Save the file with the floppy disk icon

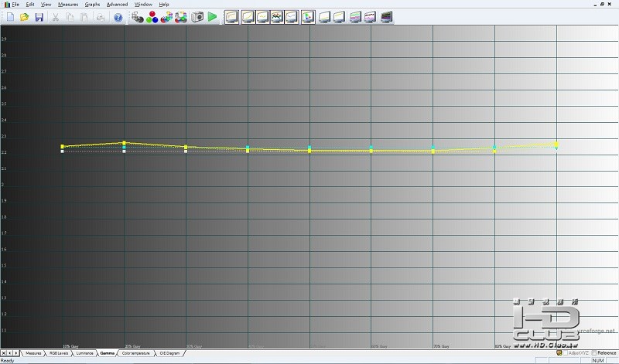[39, 17]
